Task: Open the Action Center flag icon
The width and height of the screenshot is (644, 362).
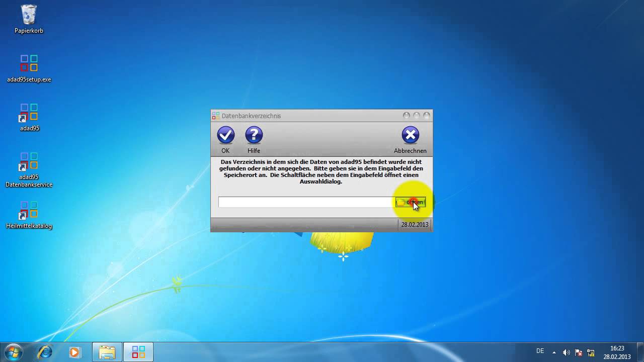Action: [578, 352]
